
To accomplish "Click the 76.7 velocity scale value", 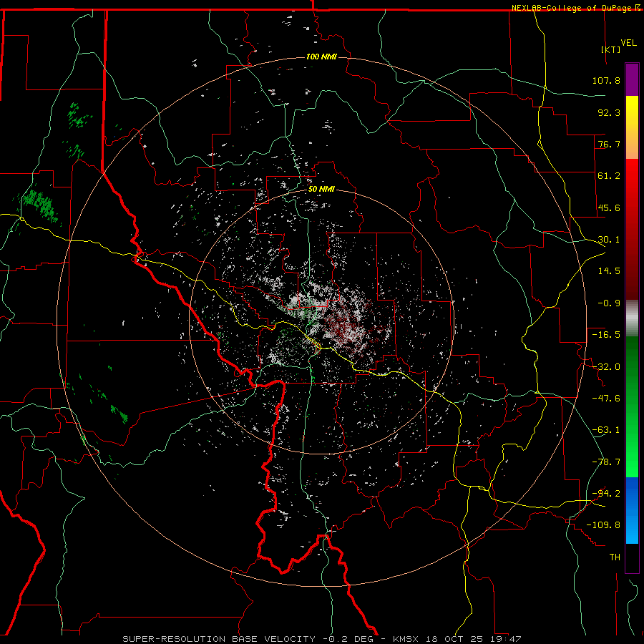I will point(609,144).
